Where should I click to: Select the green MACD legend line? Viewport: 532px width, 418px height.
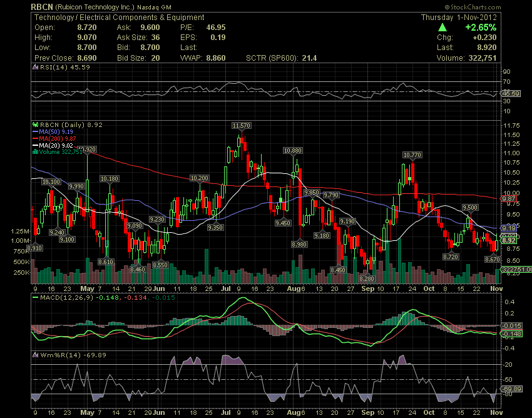coord(35,298)
